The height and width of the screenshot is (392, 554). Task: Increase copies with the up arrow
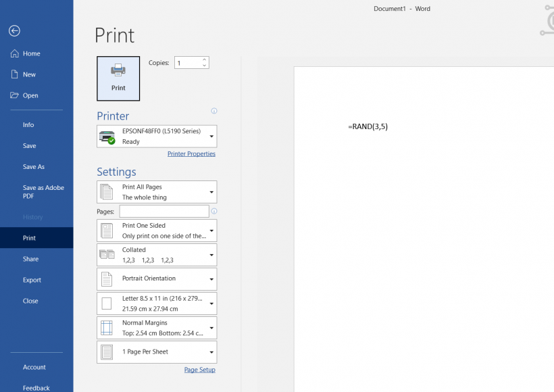tap(205, 59)
